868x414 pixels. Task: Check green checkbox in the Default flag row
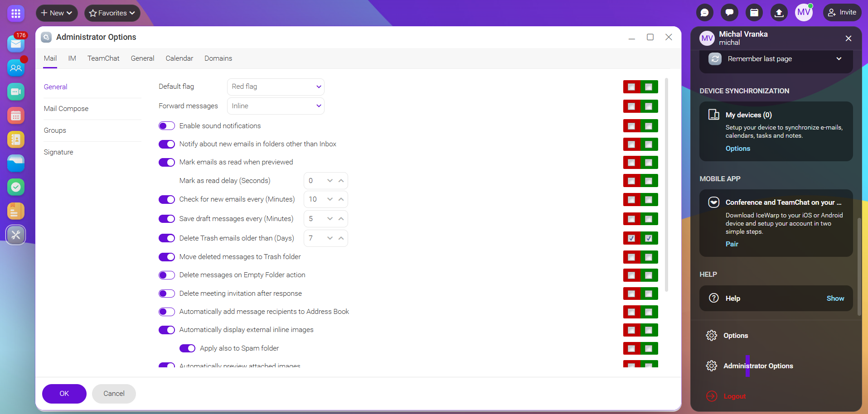click(x=649, y=87)
